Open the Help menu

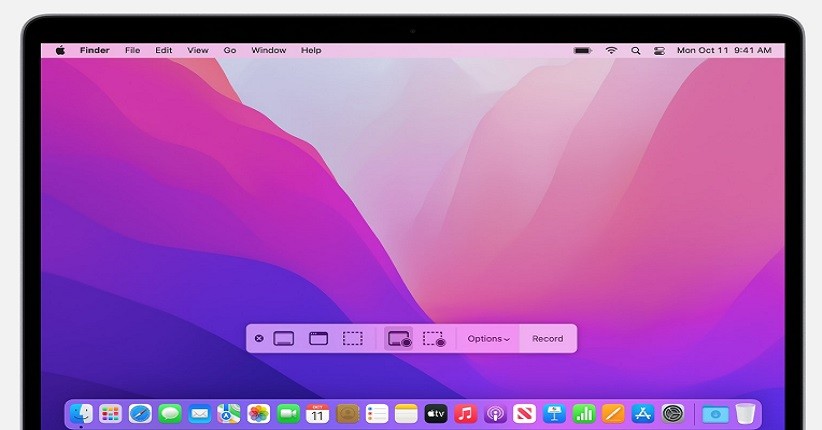(x=311, y=50)
